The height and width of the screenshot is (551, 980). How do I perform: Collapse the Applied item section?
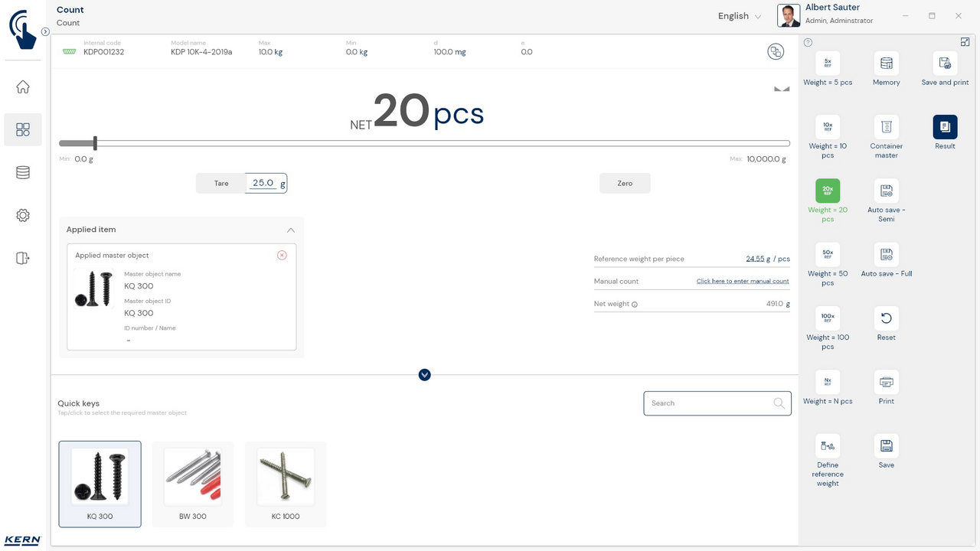(x=290, y=230)
